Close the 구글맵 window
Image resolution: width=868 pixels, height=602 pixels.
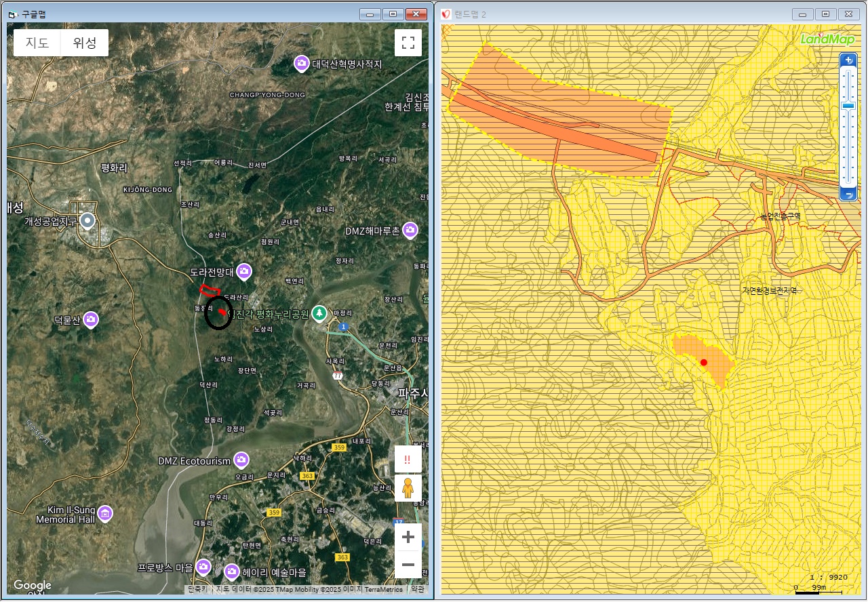[416, 14]
